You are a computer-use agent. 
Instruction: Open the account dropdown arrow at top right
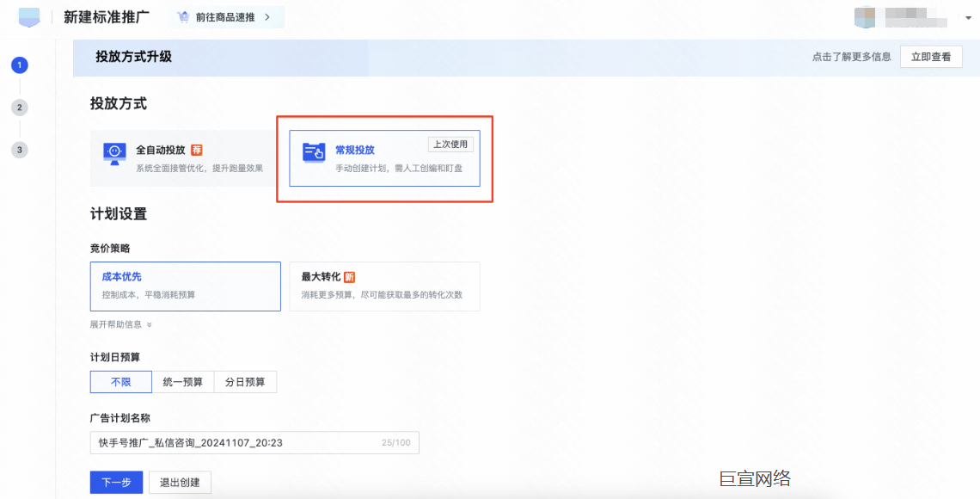click(969, 18)
